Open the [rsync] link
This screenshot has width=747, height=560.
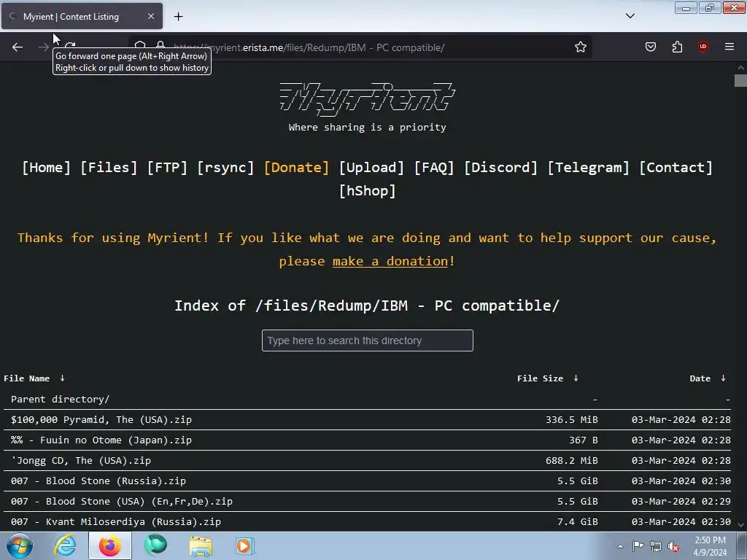[x=225, y=168]
